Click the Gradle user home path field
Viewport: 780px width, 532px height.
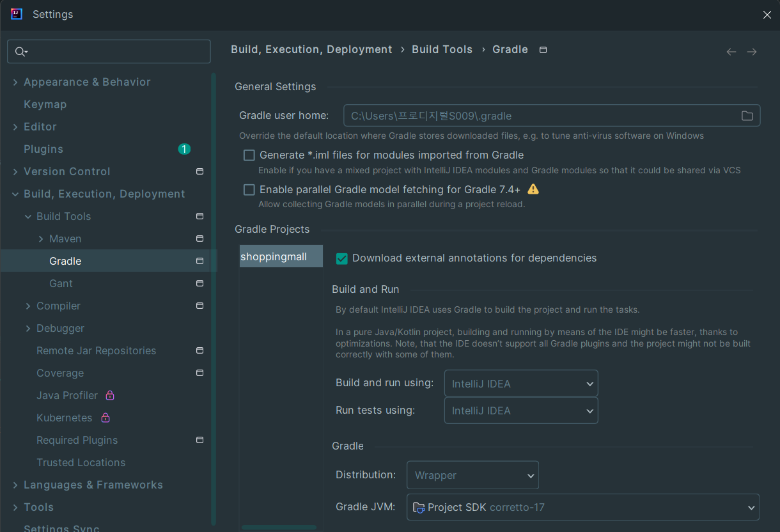tap(552, 116)
